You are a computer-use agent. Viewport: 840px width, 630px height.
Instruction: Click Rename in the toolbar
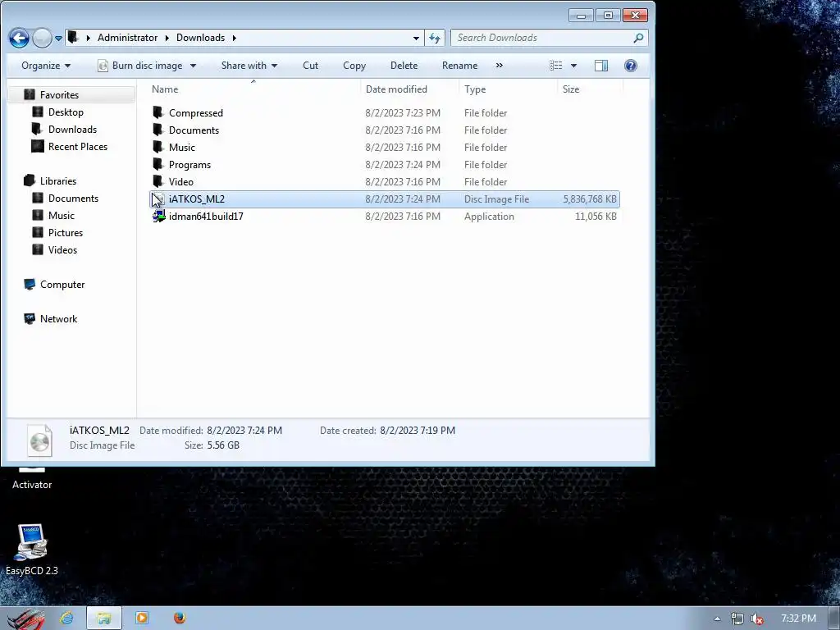[459, 66]
